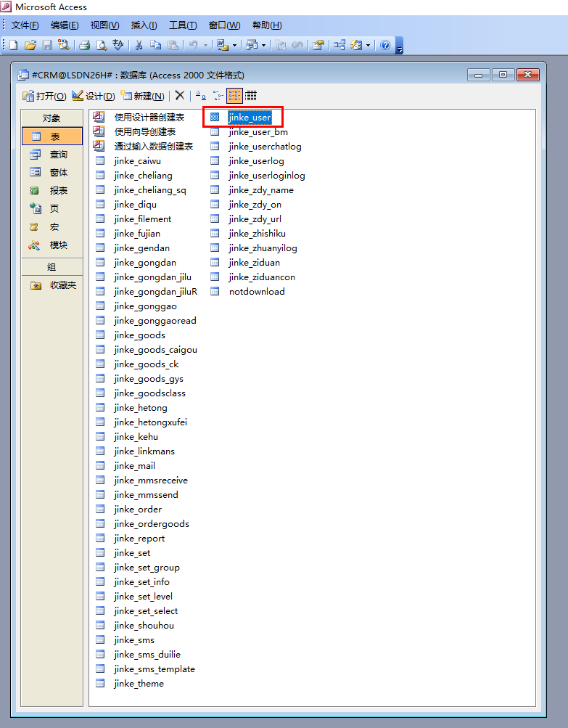Open the 收藏夹 favorites folder
568x728 pixels.
point(52,285)
